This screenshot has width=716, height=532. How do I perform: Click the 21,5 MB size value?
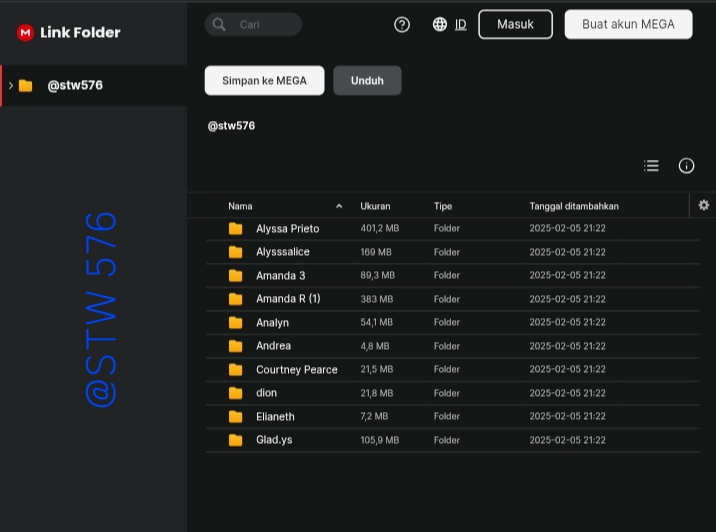377,369
